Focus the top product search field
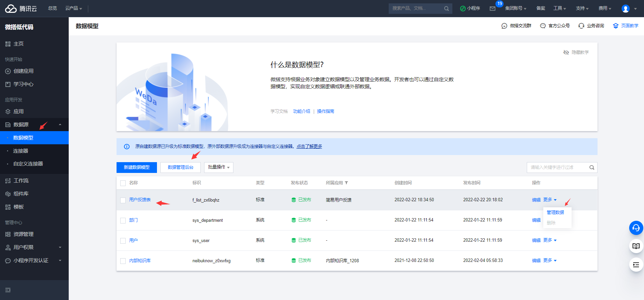Viewport: 644px width, 300px height. click(416, 8)
